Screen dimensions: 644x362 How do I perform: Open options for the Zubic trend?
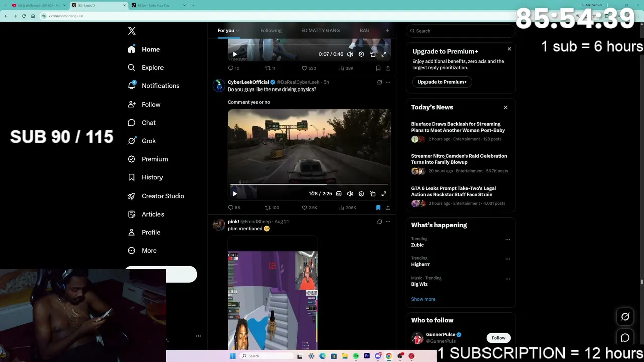[507, 240]
